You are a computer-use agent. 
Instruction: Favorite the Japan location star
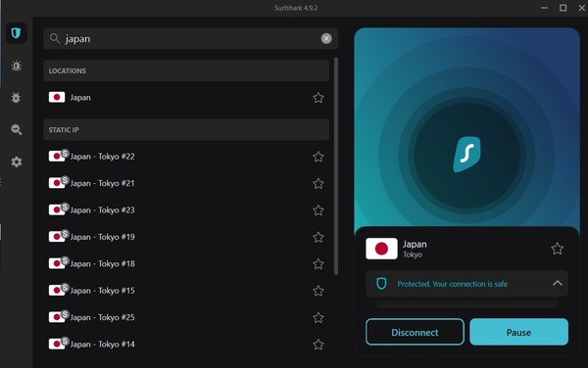tap(318, 98)
